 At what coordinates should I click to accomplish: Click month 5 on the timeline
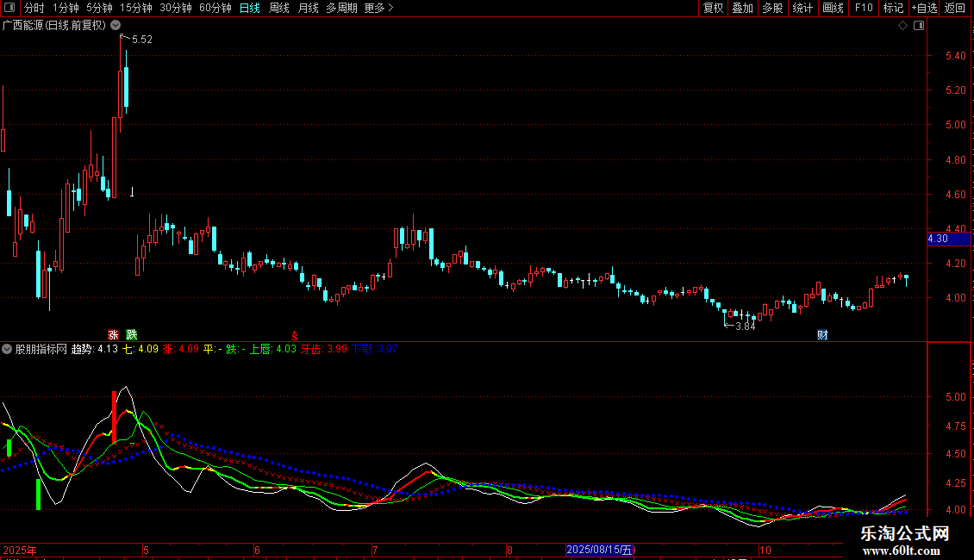[x=146, y=550]
